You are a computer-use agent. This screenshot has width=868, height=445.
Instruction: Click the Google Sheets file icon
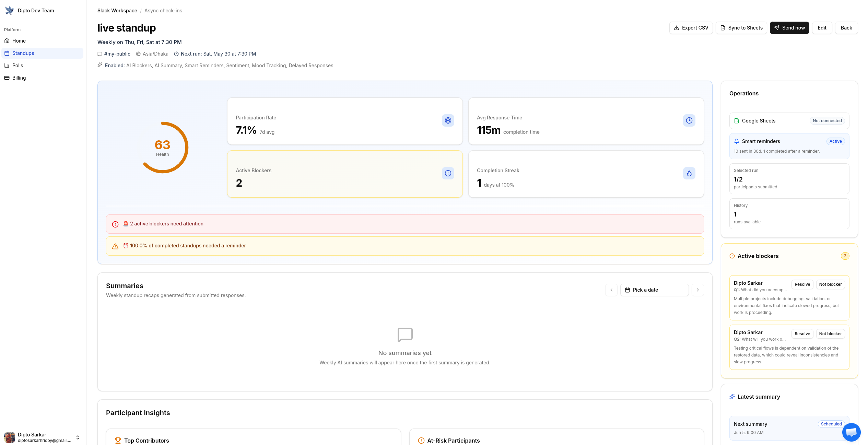point(737,121)
